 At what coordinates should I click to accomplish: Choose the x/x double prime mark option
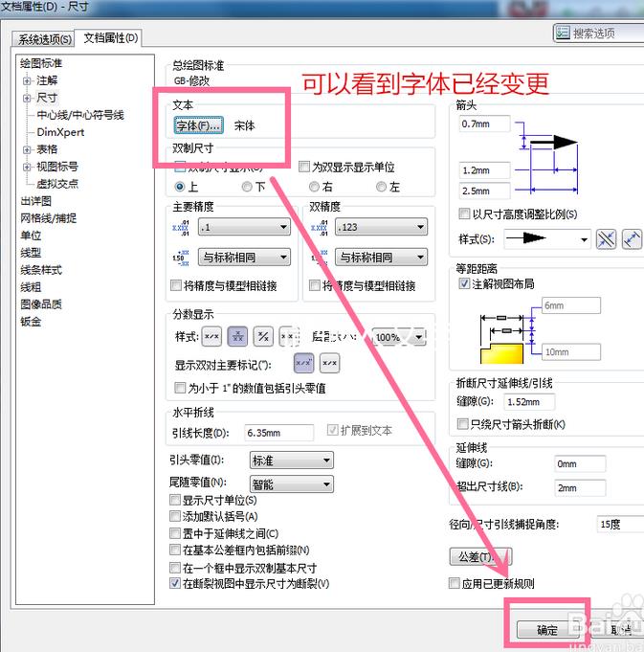329,363
